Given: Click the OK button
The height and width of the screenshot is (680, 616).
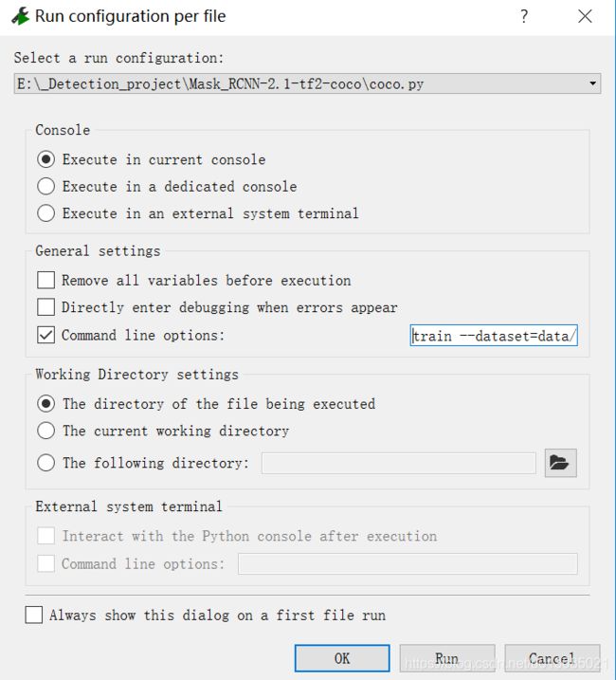Looking at the screenshot, I should [x=342, y=658].
